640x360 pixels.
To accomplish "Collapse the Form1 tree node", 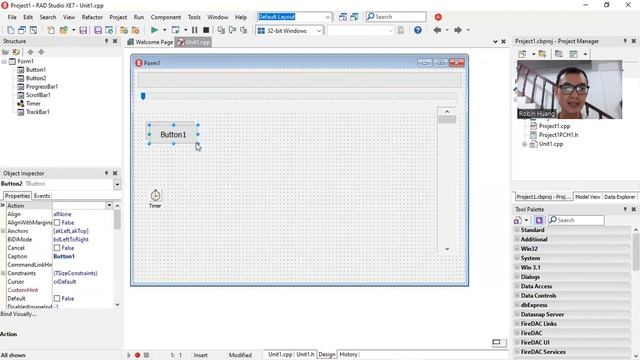I will [4, 61].
